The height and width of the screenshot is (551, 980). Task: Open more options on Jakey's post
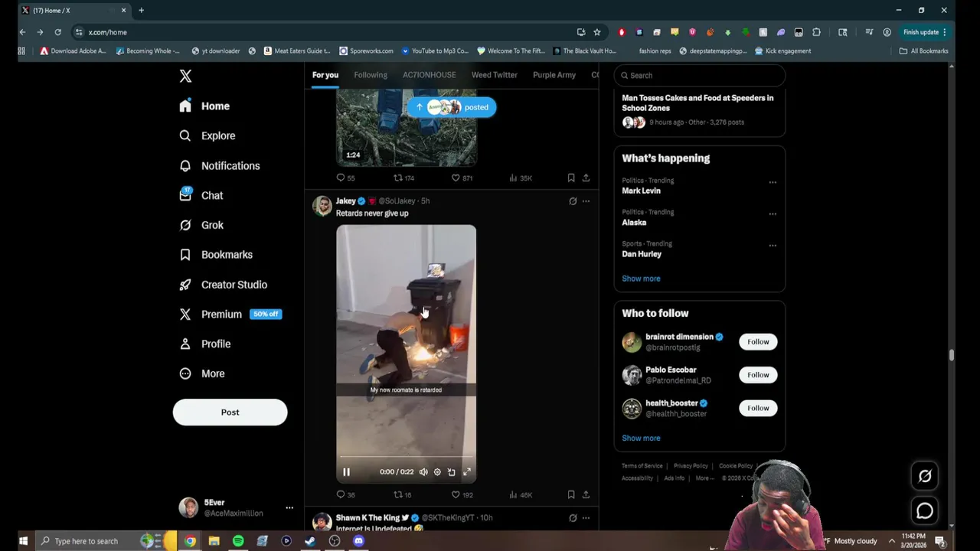coord(586,201)
